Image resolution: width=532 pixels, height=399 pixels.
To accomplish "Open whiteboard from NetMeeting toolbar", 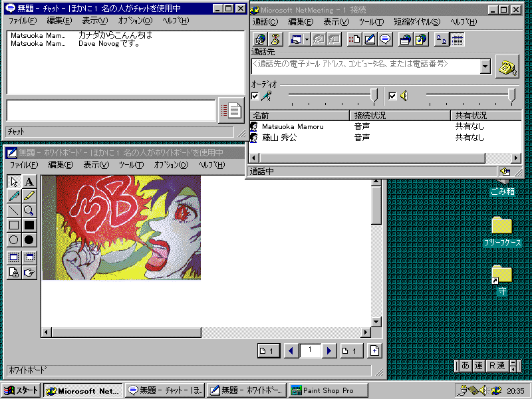I will coord(370,40).
